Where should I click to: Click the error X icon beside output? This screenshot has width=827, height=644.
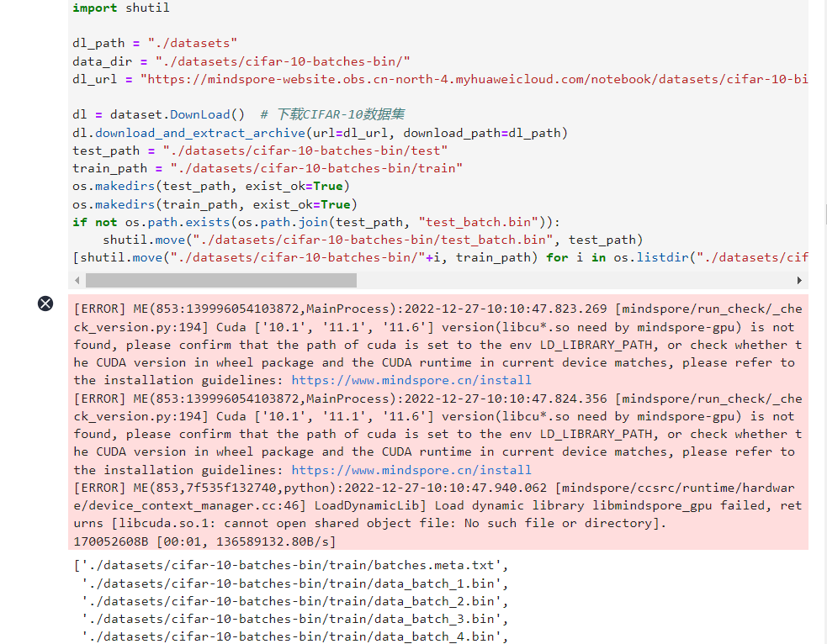(45, 304)
